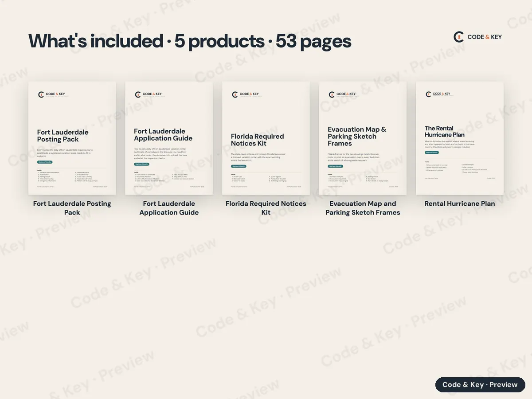
Task: Open the Fort Lauderdale Posting Pack cover thumbnail
Action: [x=72, y=138]
